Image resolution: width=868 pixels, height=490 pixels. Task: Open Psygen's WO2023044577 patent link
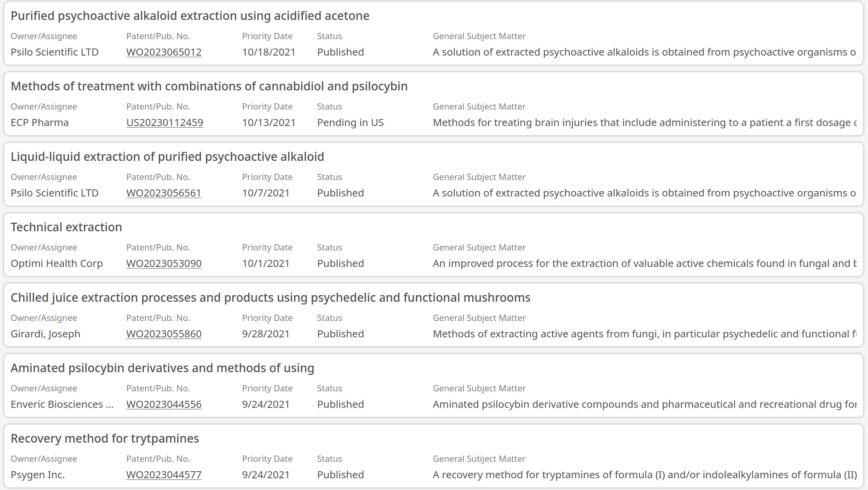coord(164,475)
